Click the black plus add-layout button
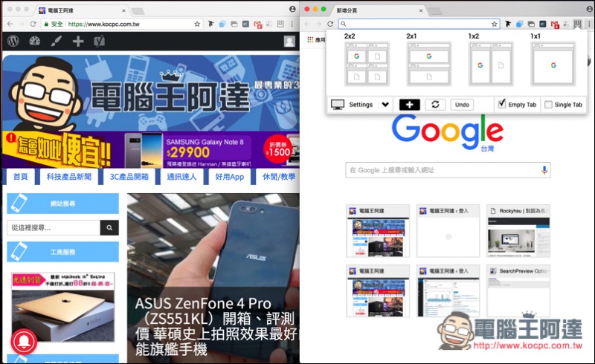The height and width of the screenshot is (364, 595). click(x=410, y=104)
